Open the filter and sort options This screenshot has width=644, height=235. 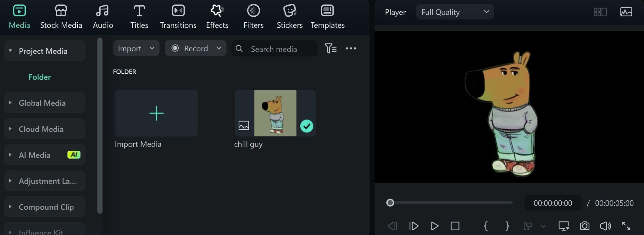330,48
